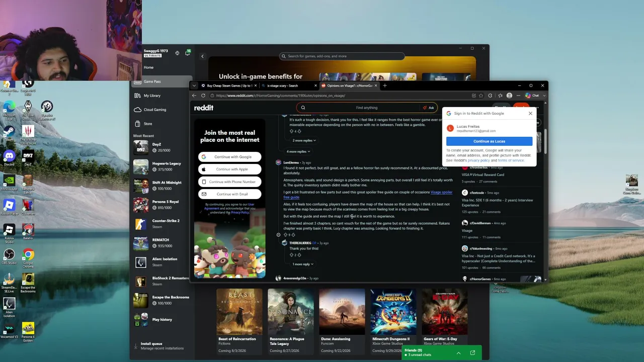644x362 pixels.
Task: Collapse LordJermu's comment thread
Action: coord(278,235)
